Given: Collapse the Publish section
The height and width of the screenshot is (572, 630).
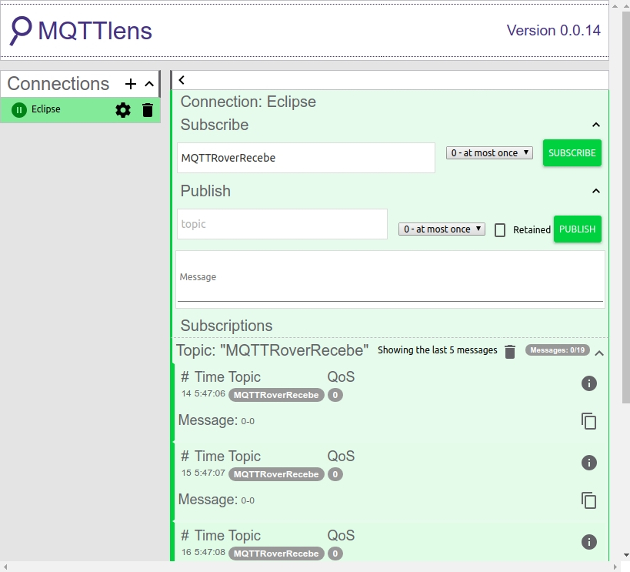Looking at the screenshot, I should point(596,191).
